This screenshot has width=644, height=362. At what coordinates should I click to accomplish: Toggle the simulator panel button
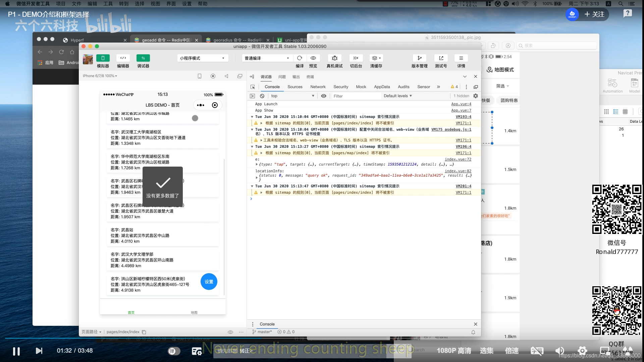click(103, 58)
